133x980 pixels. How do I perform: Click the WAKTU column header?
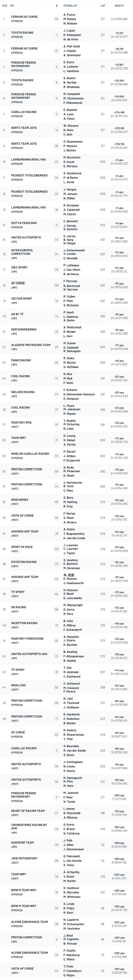119,6
